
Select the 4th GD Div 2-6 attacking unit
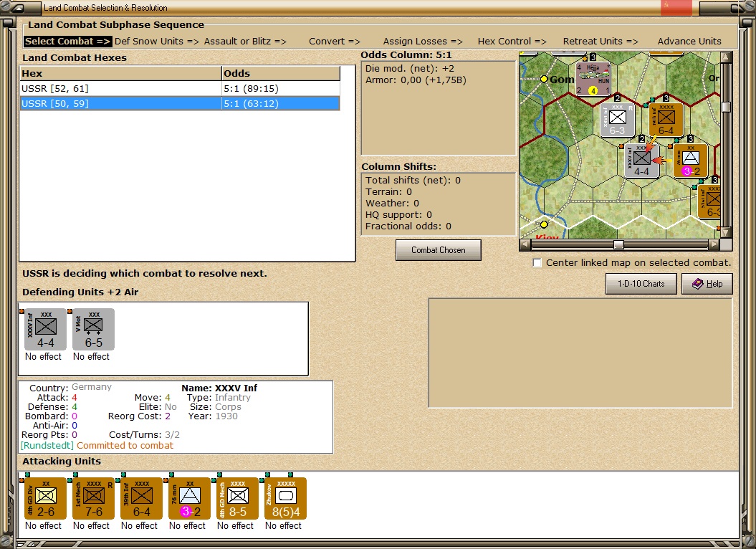45,498
